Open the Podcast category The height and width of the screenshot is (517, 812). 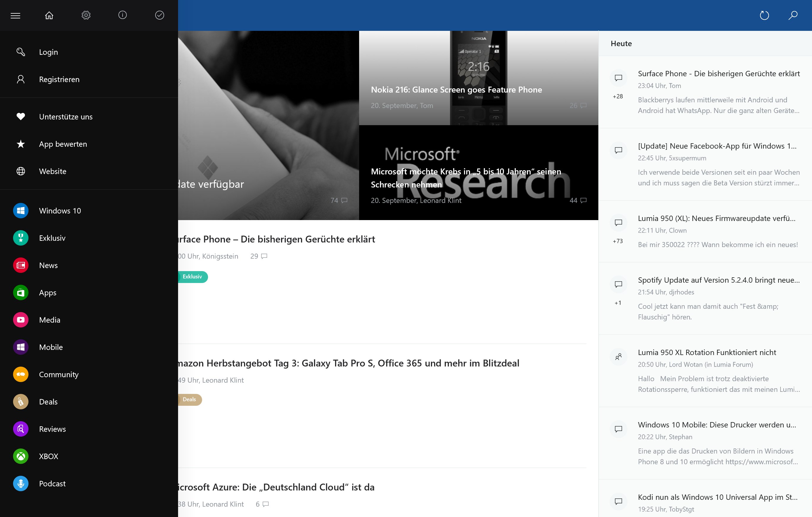[52, 484]
